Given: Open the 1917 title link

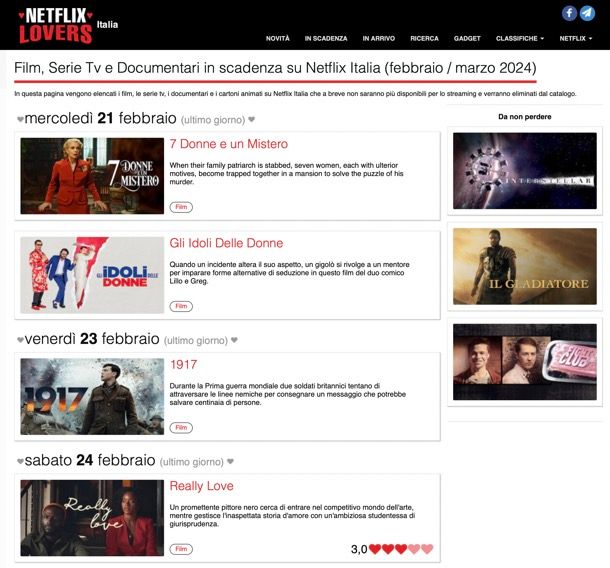Looking at the screenshot, I should 183,365.
